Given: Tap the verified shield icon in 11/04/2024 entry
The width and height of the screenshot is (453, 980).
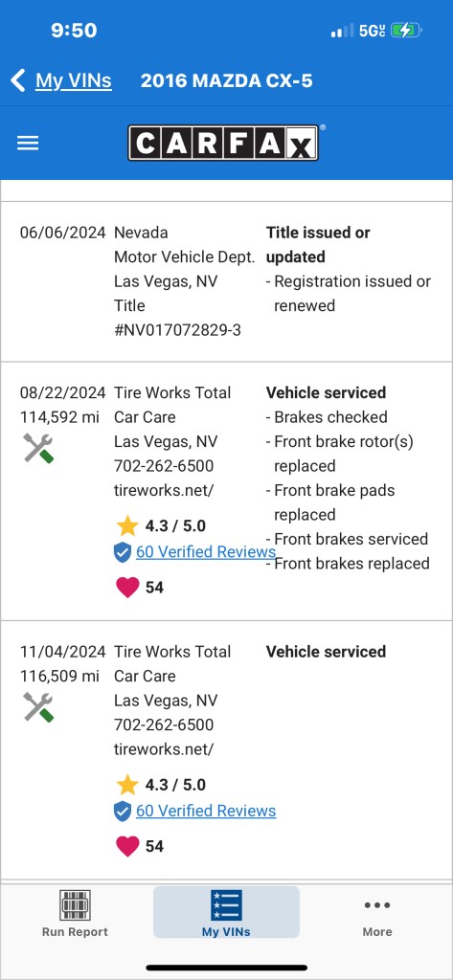Looking at the screenshot, I should click(x=123, y=812).
